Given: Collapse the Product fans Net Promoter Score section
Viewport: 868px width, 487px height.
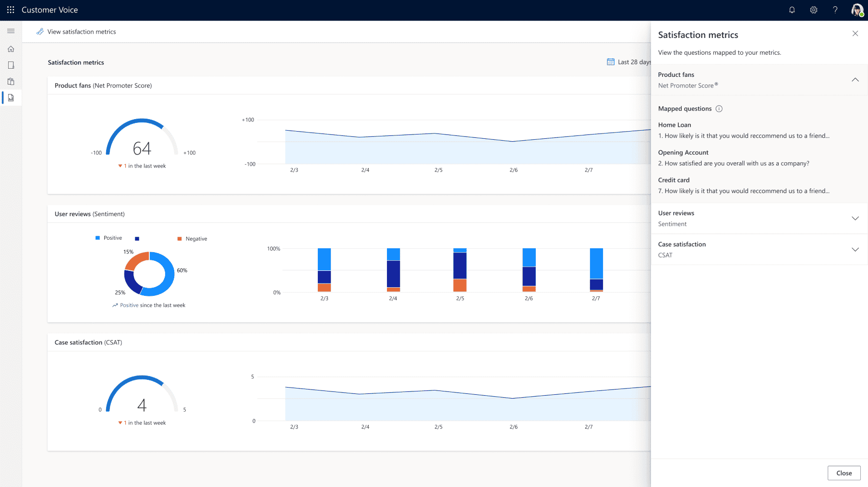Looking at the screenshot, I should [x=855, y=80].
